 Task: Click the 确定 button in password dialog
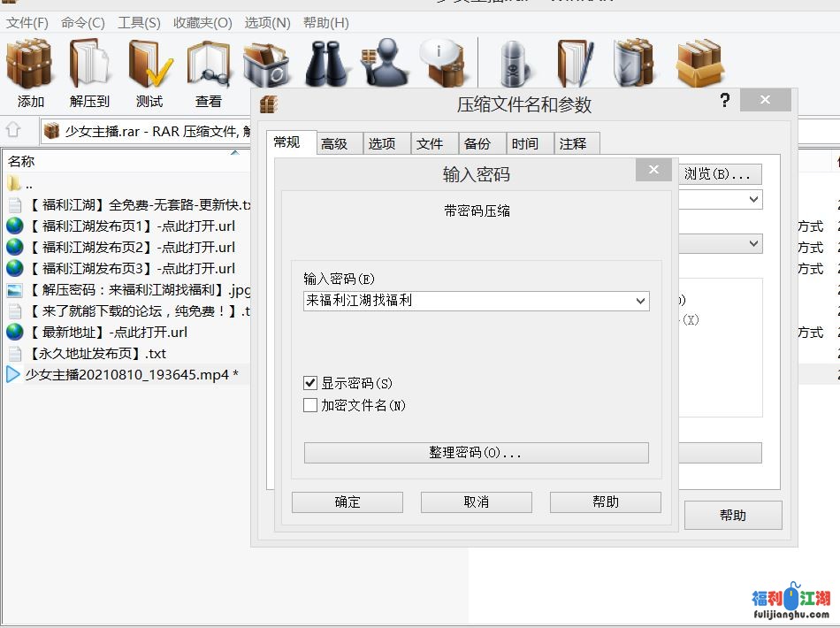[x=347, y=502]
